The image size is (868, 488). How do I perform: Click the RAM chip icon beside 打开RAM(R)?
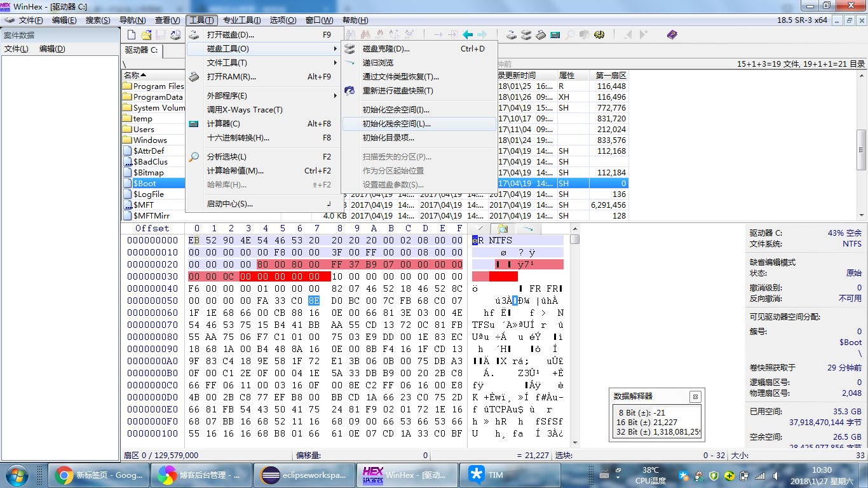tap(194, 77)
